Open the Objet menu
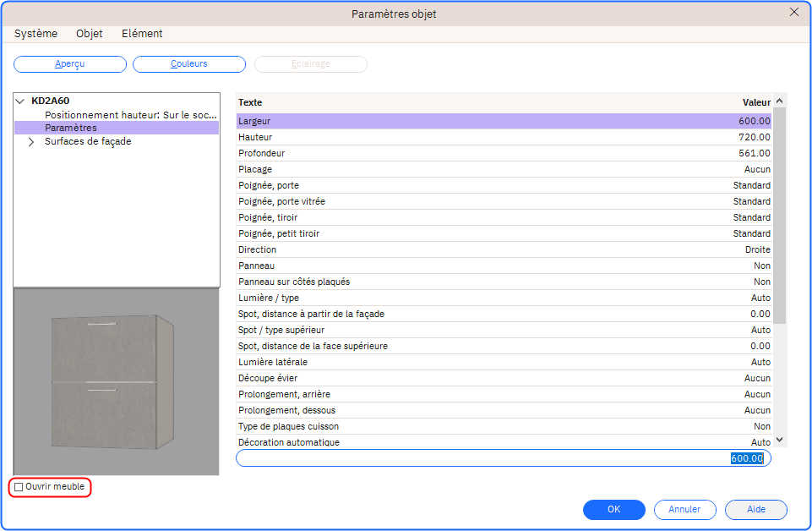The image size is (812, 531). pos(90,34)
